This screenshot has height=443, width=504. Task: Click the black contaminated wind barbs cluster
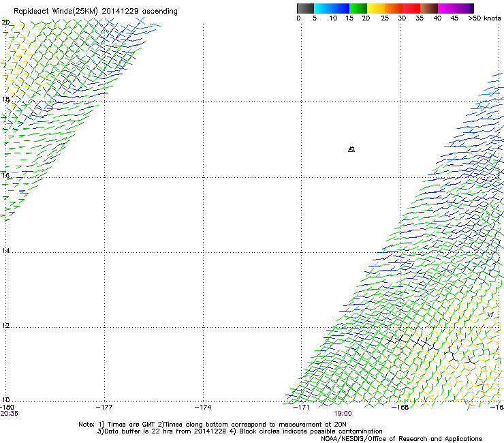click(430, 350)
